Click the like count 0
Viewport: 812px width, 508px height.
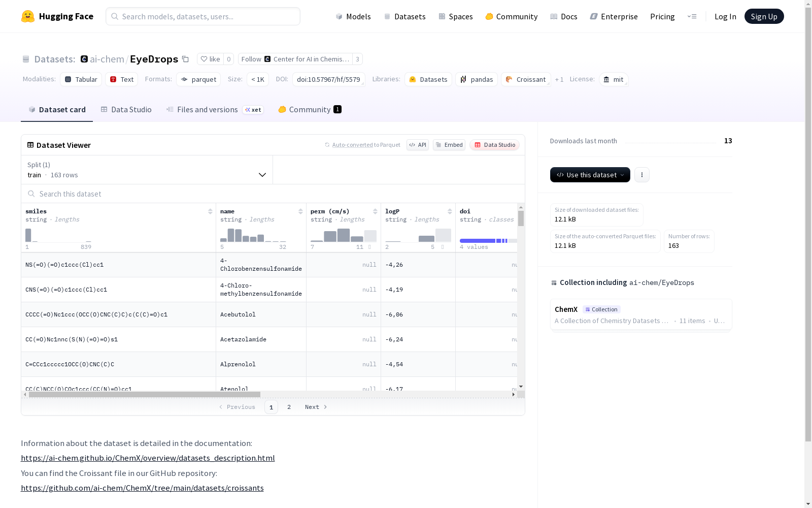pyautogui.click(x=229, y=59)
